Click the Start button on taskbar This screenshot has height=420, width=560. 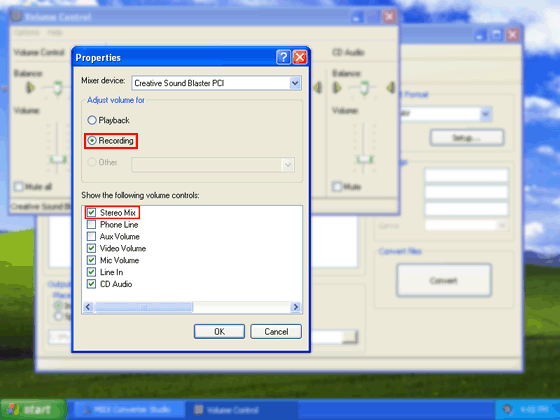click(x=33, y=409)
